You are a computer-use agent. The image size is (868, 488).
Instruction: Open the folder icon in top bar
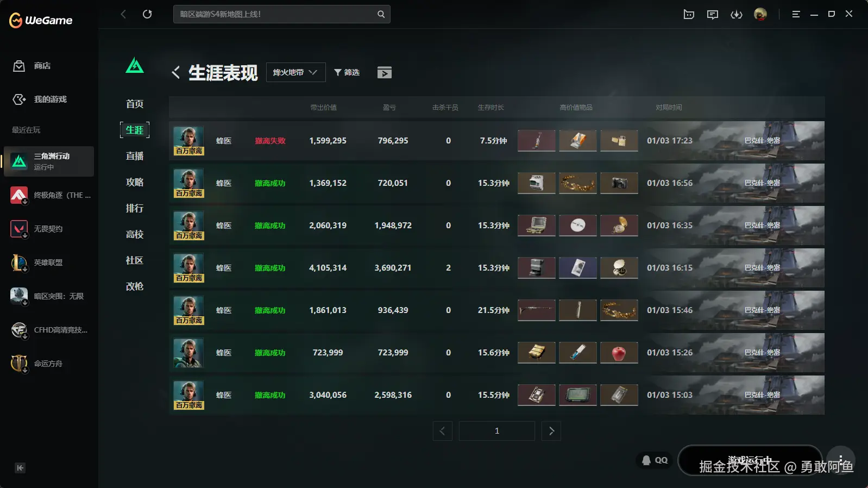point(689,15)
